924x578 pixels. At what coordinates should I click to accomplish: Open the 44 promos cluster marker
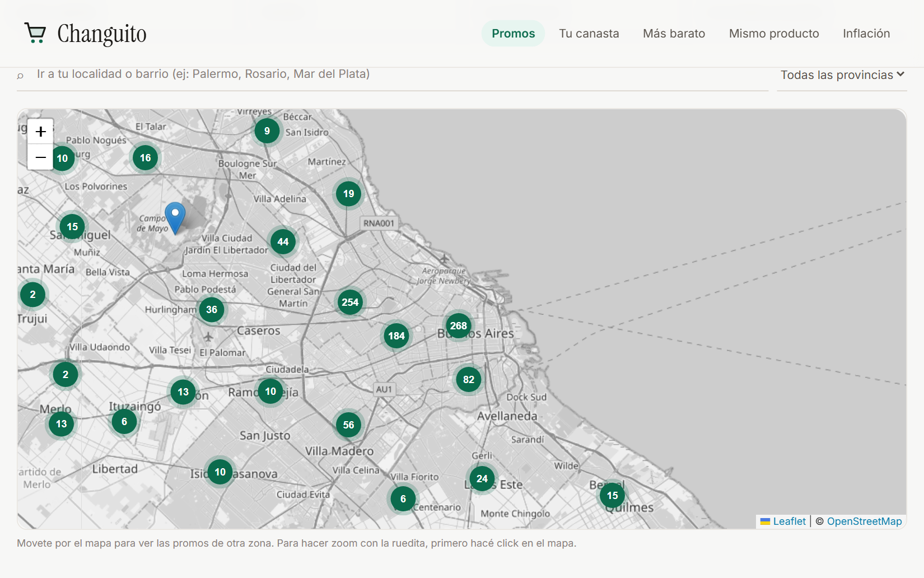(x=283, y=242)
